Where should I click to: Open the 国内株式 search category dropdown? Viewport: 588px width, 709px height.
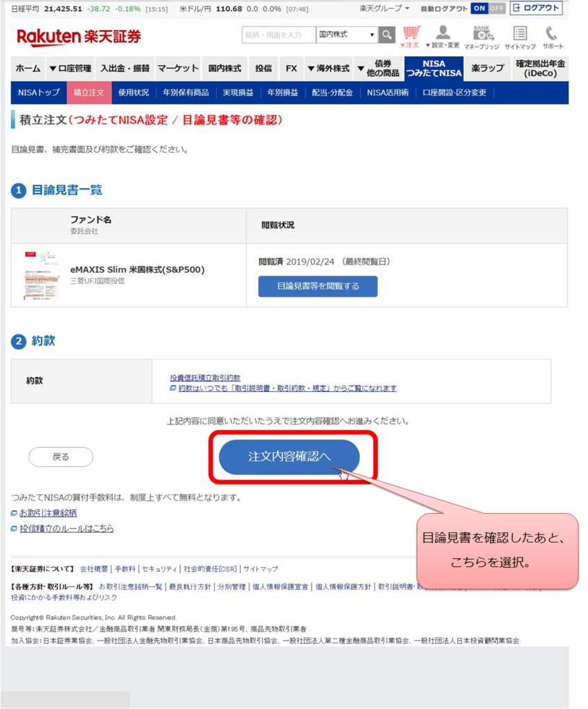click(347, 35)
